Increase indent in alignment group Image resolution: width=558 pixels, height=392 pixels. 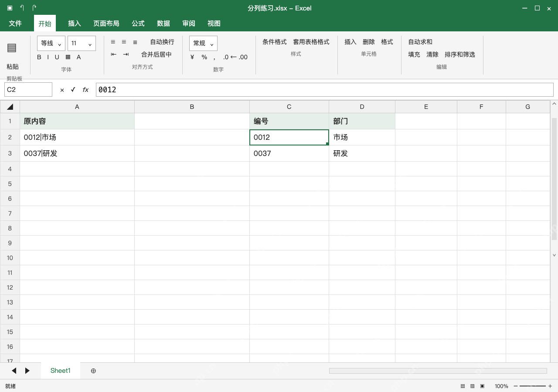click(x=126, y=54)
